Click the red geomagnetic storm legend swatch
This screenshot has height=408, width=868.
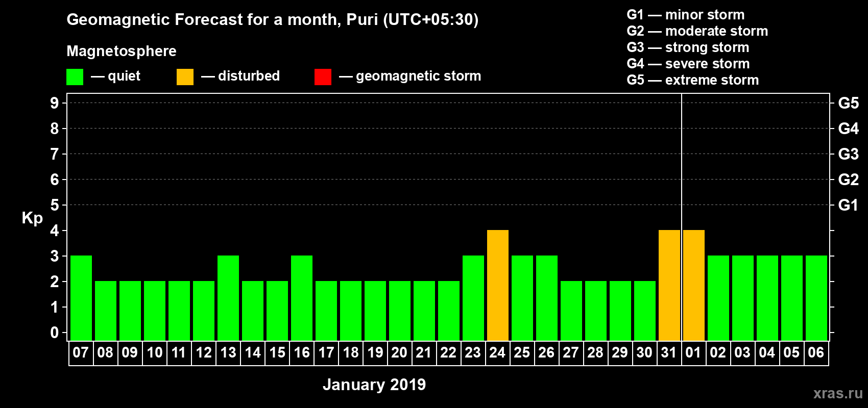[323, 77]
